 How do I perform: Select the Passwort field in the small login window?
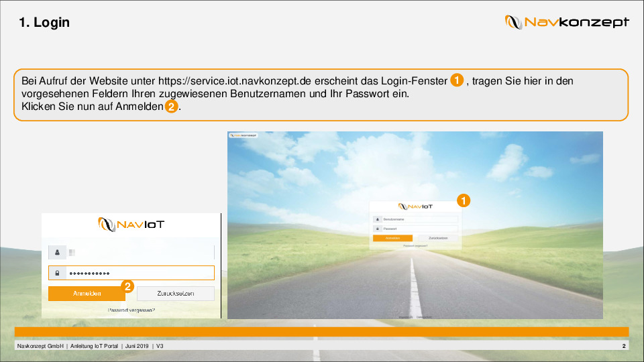pos(420,229)
